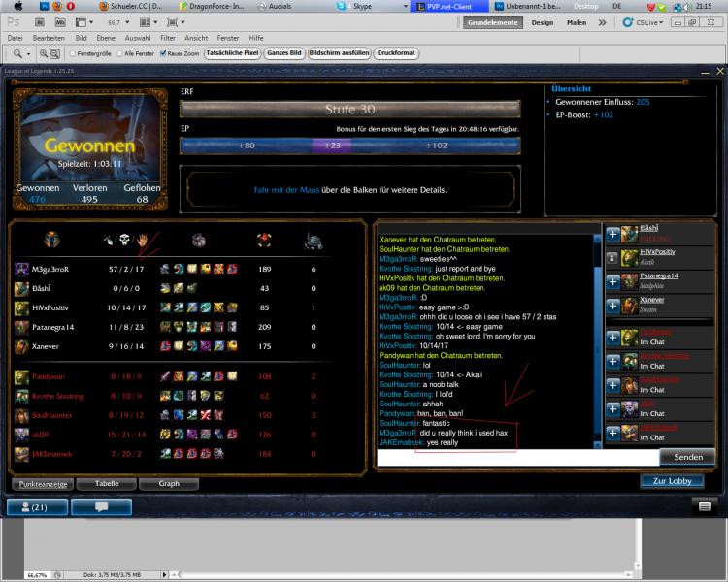Open the Ebene menu
The height and width of the screenshot is (582, 728).
click(x=106, y=38)
